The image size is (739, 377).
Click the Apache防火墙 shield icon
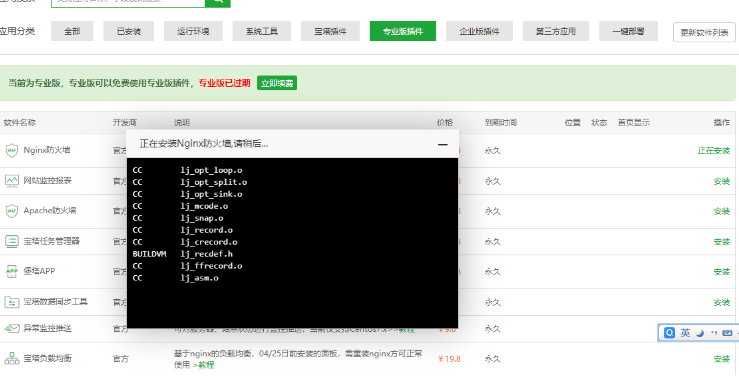(x=12, y=211)
